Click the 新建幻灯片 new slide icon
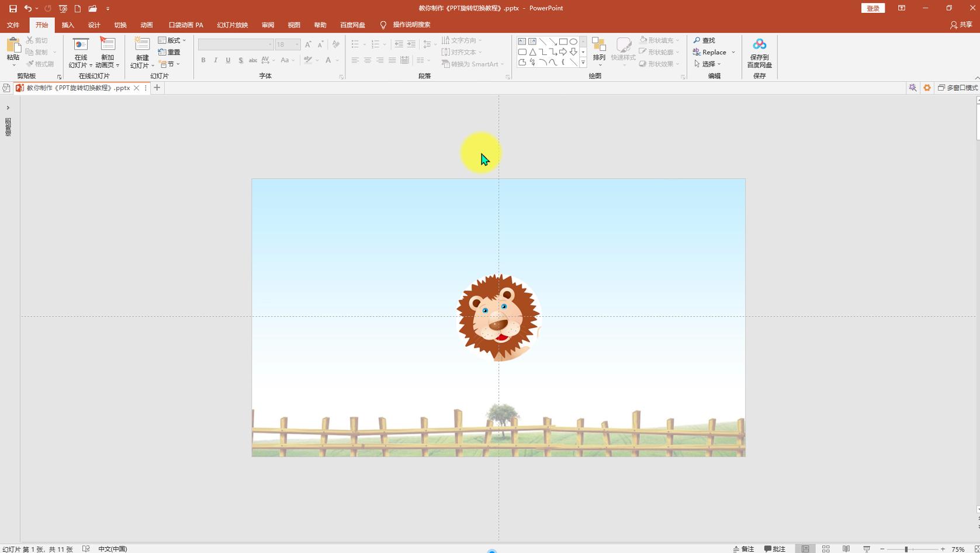This screenshot has height=553, width=980. pos(142,45)
